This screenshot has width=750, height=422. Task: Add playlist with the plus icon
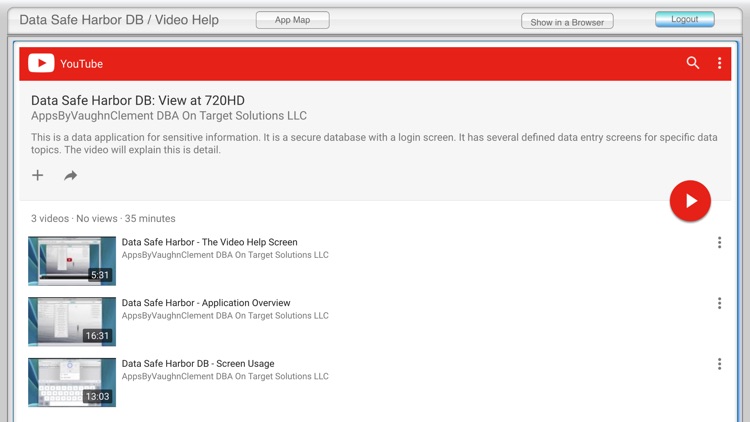pos(37,175)
